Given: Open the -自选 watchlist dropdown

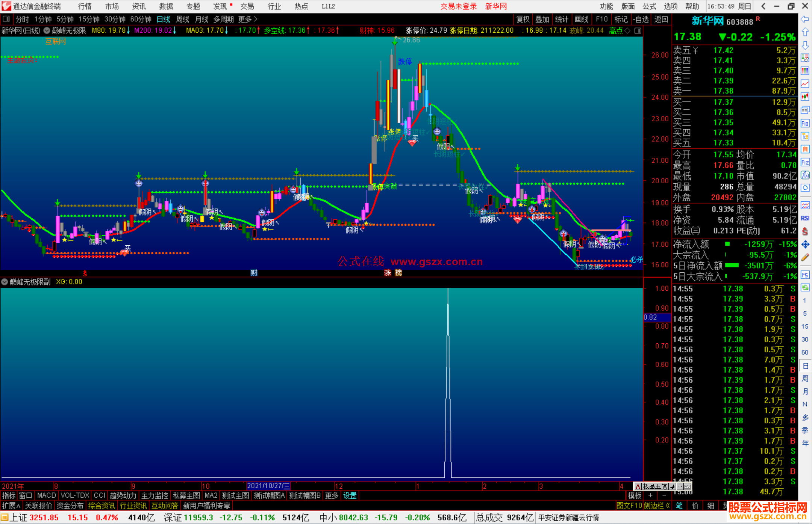Looking at the screenshot, I should pos(641,19).
